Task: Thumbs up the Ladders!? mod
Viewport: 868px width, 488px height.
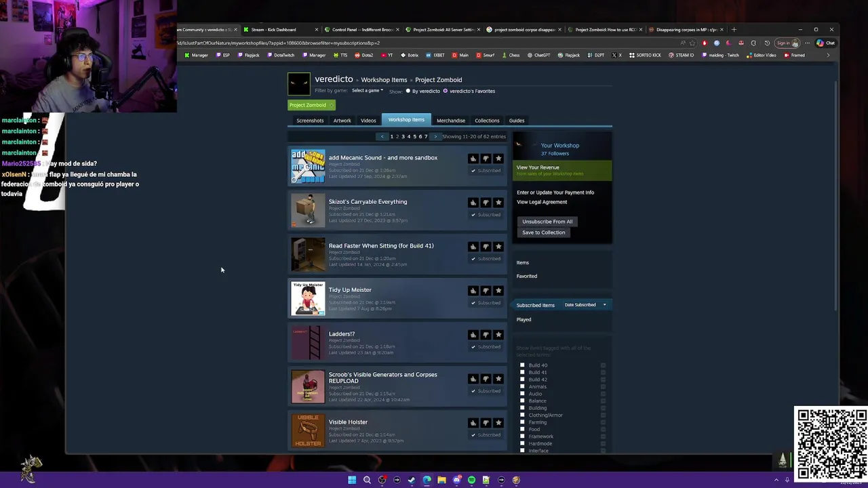Action: (x=473, y=335)
